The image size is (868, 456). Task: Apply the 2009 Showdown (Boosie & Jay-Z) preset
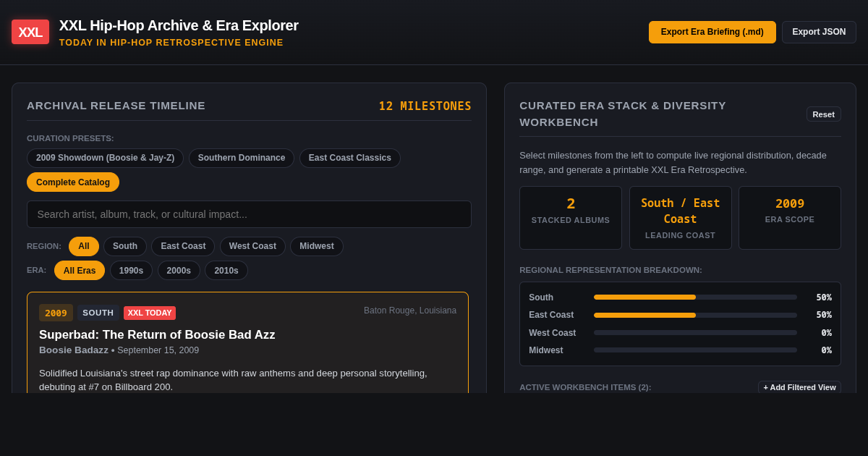[105, 158]
